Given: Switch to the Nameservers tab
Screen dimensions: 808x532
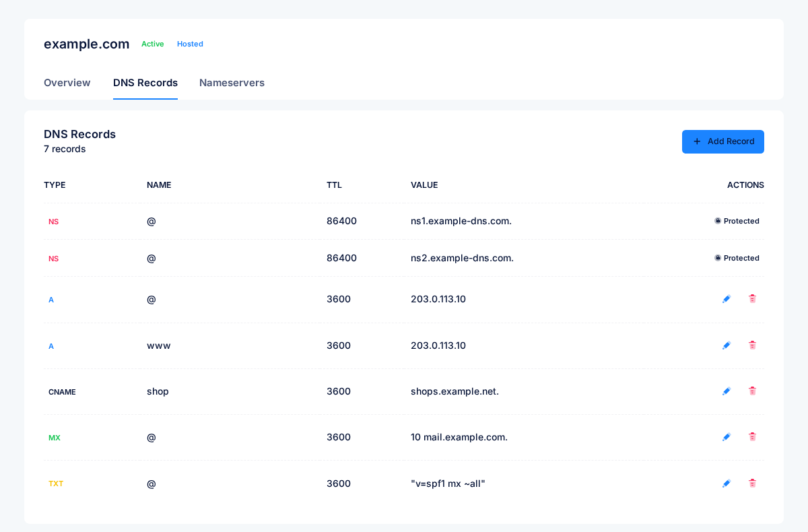Looking at the screenshot, I should tap(232, 83).
